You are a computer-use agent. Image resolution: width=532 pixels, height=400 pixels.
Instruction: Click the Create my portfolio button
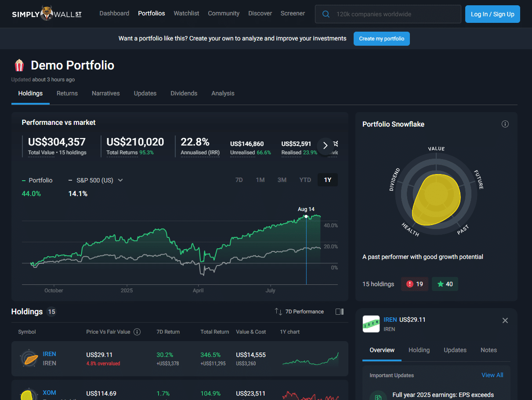coord(381,39)
